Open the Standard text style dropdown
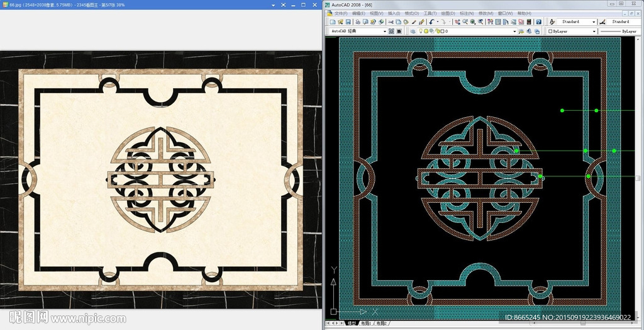The height and width of the screenshot is (330, 644). pos(593,22)
